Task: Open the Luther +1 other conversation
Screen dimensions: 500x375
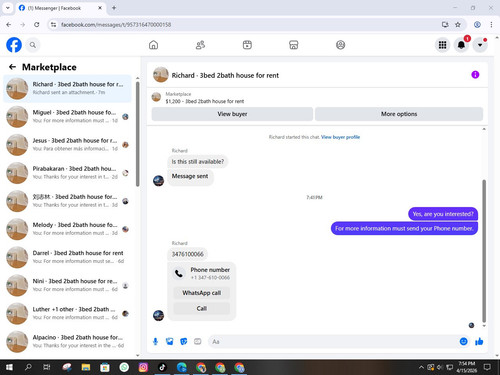Action: point(67,313)
